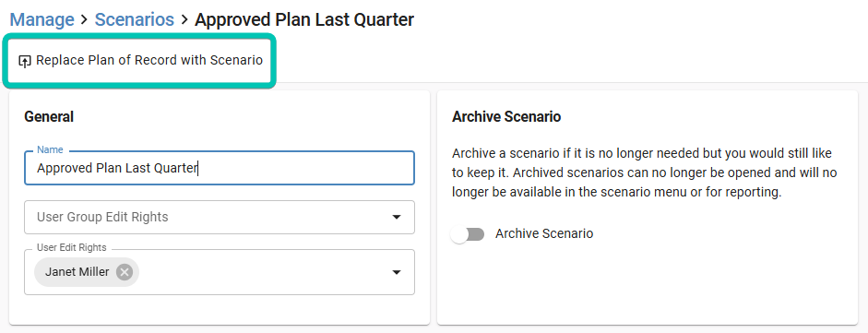
Task: Toggle the Archive Scenario switch
Action: point(468,234)
